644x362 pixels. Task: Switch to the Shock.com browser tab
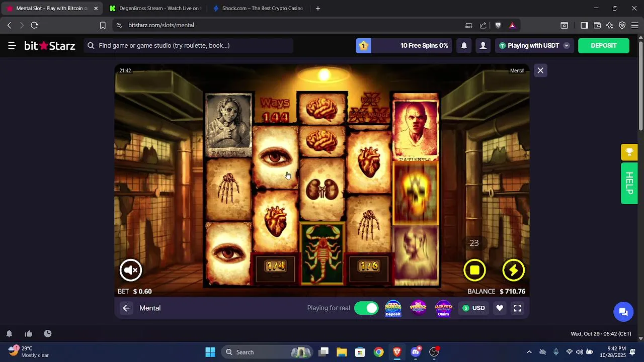pos(258,9)
